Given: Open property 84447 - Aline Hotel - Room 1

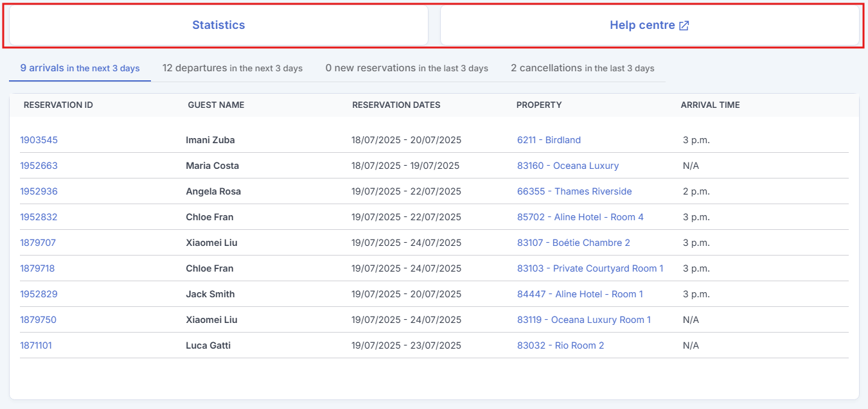Looking at the screenshot, I should point(580,294).
